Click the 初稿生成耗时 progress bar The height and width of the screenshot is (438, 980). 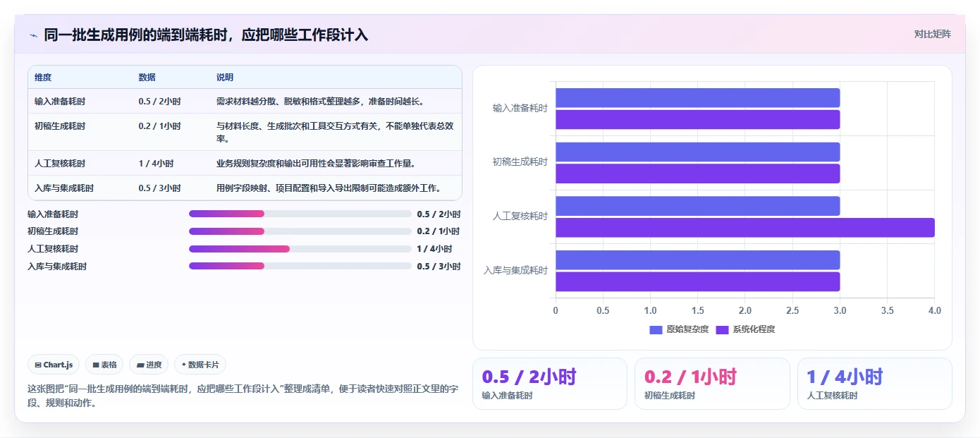(x=300, y=231)
